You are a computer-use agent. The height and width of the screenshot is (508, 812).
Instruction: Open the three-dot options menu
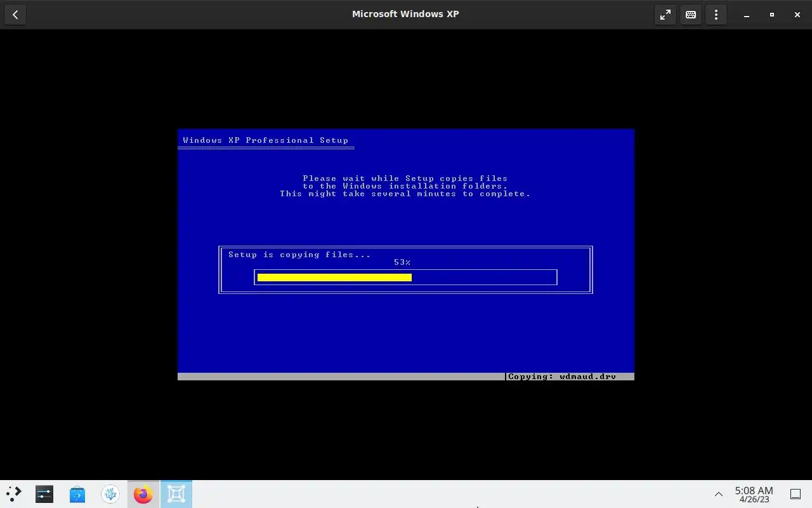(x=716, y=14)
